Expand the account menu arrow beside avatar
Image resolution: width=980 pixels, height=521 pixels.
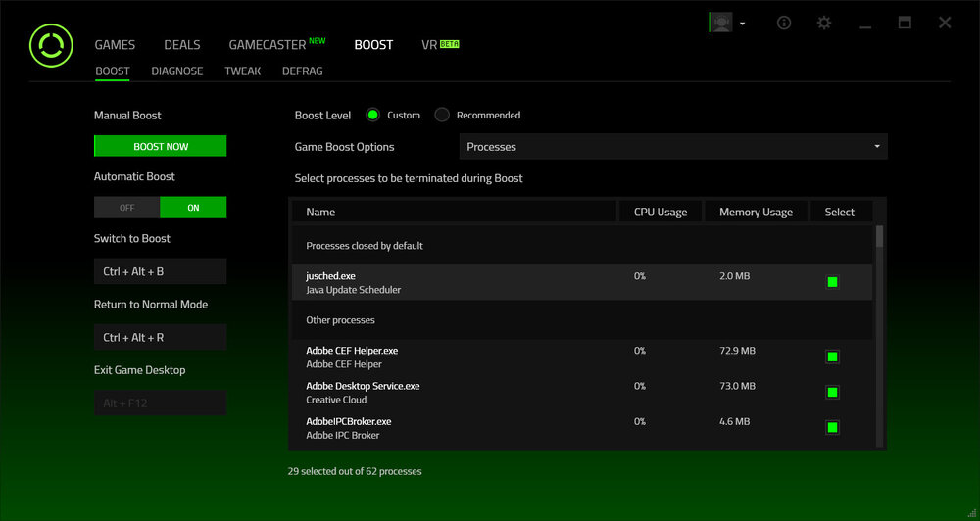point(743,24)
